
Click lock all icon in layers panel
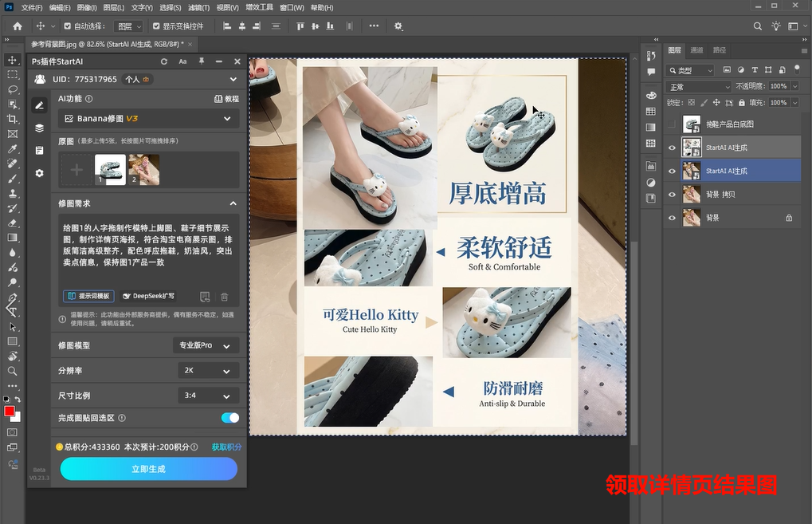click(x=742, y=103)
